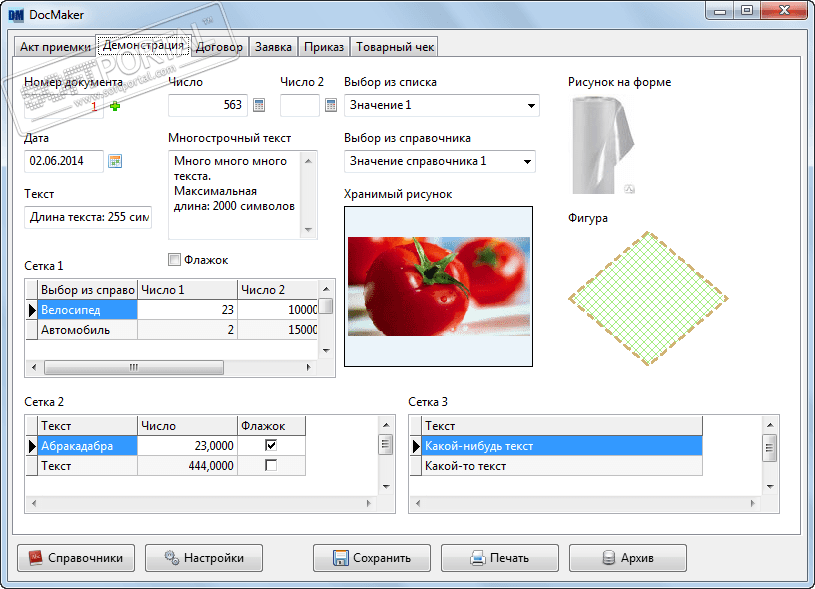Click the 23,0000 cell in Сетка 2

tap(187, 446)
